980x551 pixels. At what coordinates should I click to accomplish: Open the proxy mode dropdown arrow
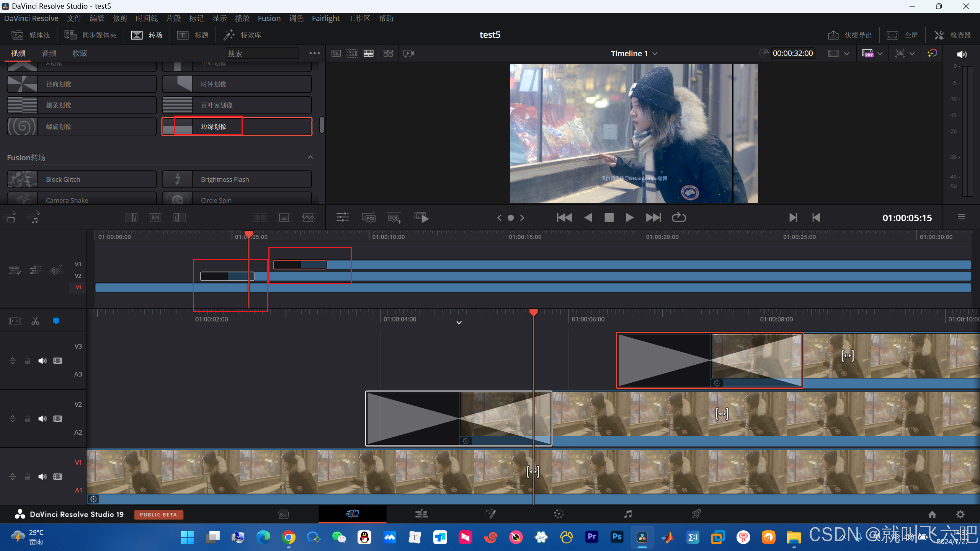[880, 54]
